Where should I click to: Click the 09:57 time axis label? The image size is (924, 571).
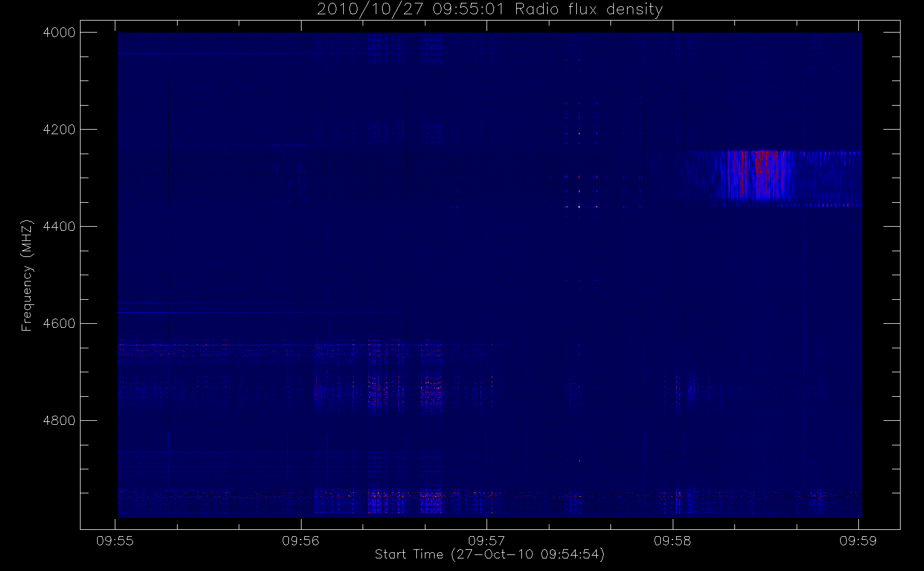pyautogui.click(x=487, y=541)
